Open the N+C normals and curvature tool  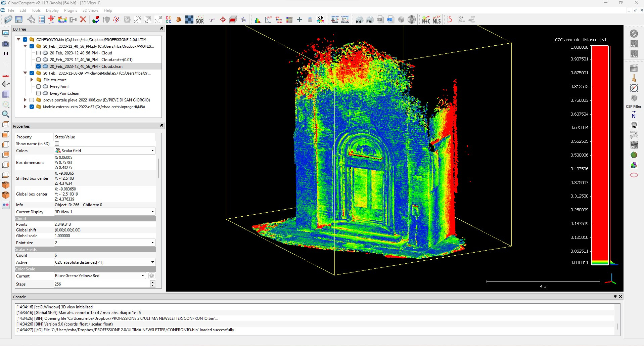426,20
